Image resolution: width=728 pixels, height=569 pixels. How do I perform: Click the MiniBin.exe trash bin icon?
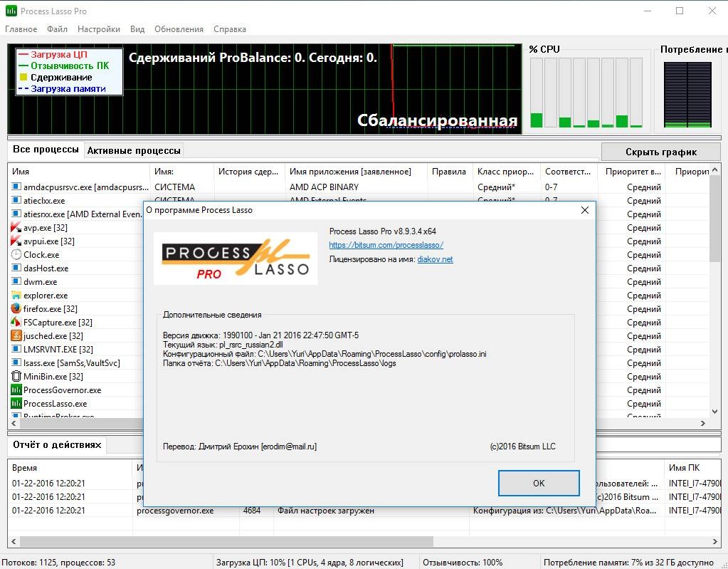[16, 376]
